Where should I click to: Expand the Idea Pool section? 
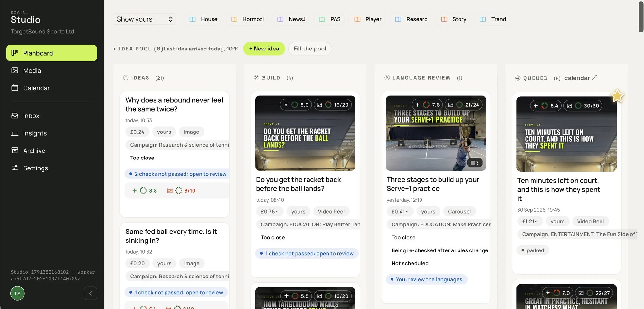[114, 49]
